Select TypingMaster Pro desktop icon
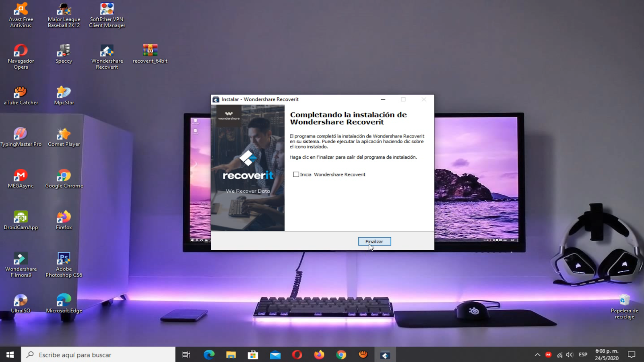This screenshot has height=362, width=644. (21, 137)
